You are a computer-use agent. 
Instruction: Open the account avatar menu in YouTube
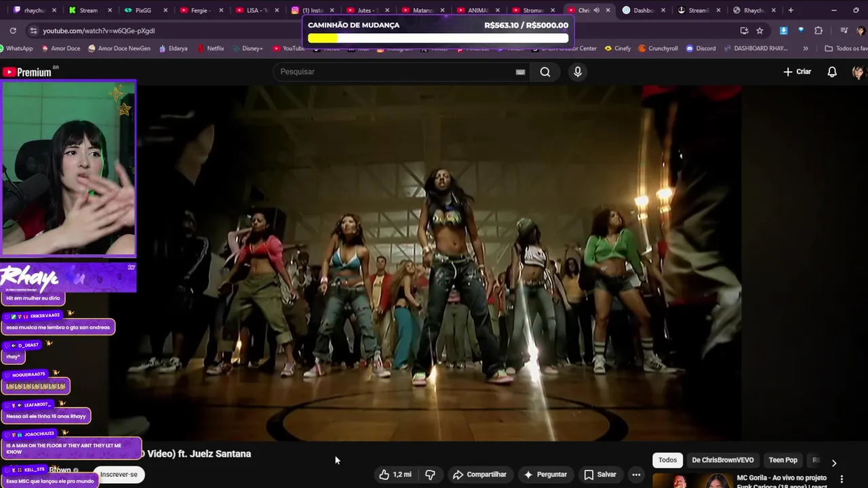tap(859, 72)
